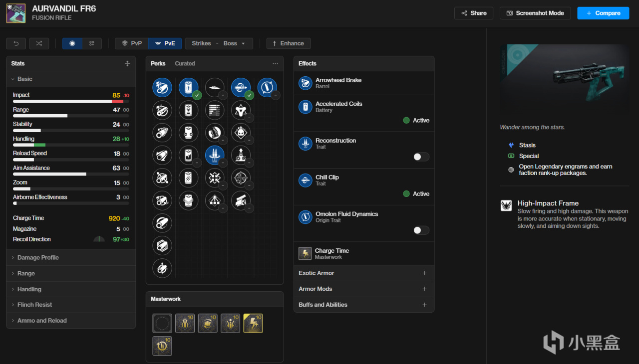
Task: Switch to single-select perk view mode
Action: 72,43
